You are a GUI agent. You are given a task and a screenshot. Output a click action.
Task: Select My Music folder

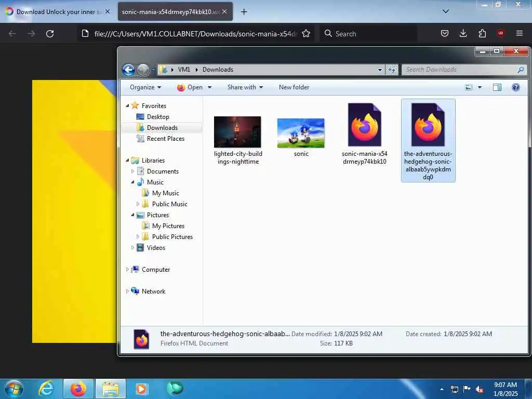coord(165,193)
